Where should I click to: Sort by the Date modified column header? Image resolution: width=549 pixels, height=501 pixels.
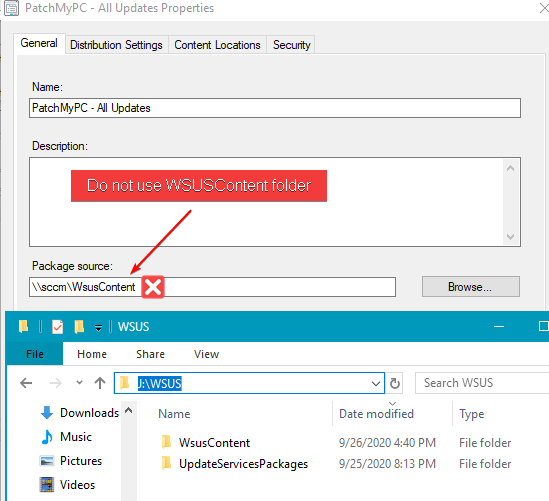(x=376, y=414)
